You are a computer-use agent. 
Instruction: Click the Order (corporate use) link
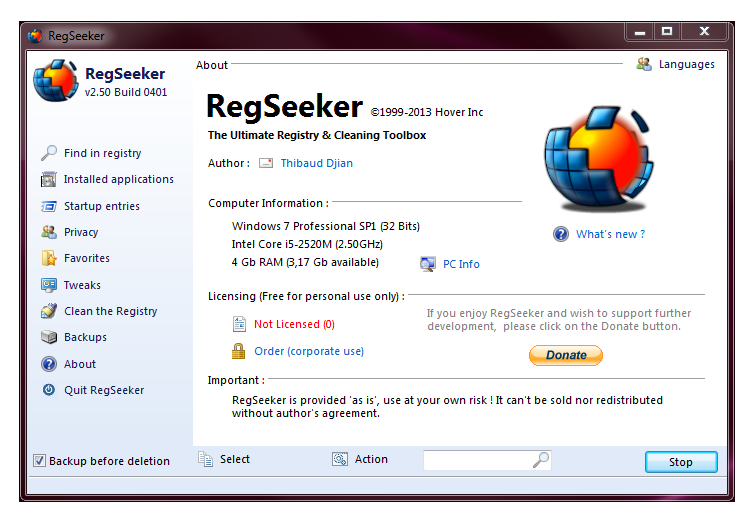pos(309,351)
